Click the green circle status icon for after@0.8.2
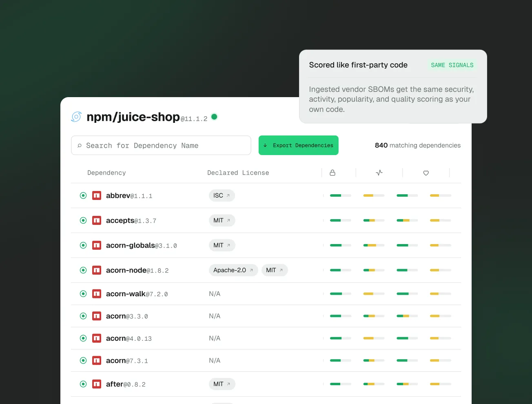The height and width of the screenshot is (404, 532). pyautogui.click(x=83, y=384)
